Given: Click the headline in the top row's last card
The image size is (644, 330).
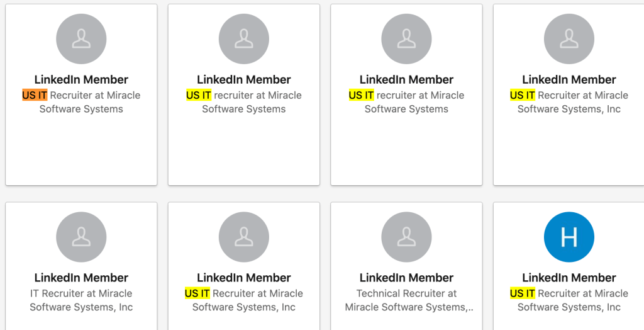Looking at the screenshot, I should click(x=569, y=102).
